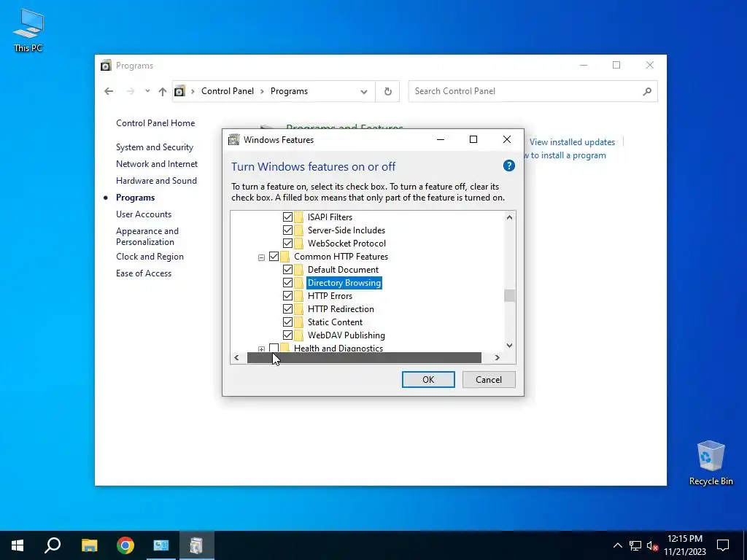
Task: Open the notification center icon
Action: 723,545
